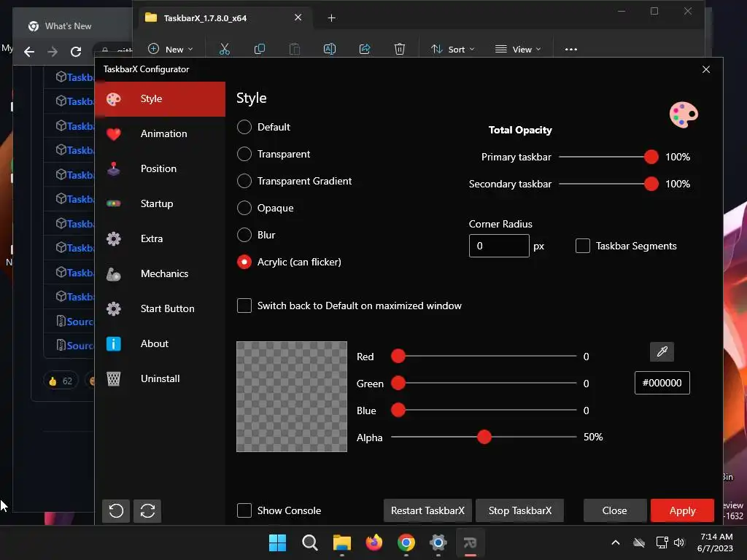The image size is (747, 560).
Task: Adjust the Primary taskbar opacity slider
Action: pyautogui.click(x=651, y=157)
